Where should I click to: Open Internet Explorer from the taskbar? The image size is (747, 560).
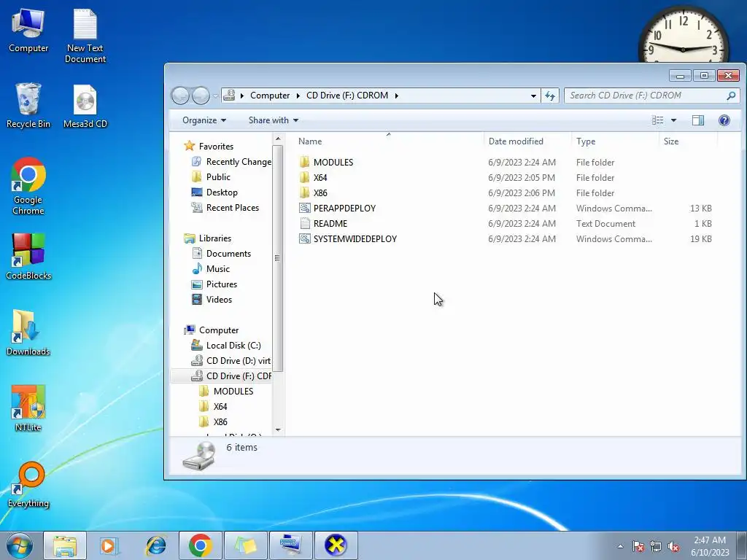(x=155, y=545)
